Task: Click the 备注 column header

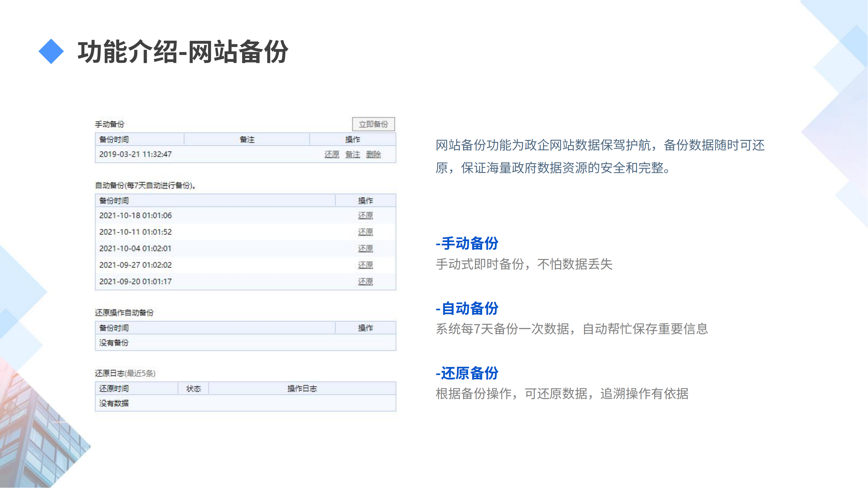Action: pos(247,140)
